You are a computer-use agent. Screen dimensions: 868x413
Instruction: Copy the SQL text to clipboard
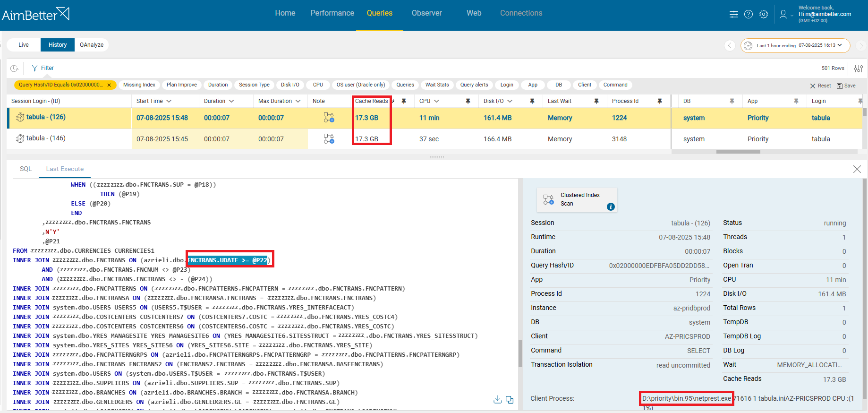pos(510,400)
